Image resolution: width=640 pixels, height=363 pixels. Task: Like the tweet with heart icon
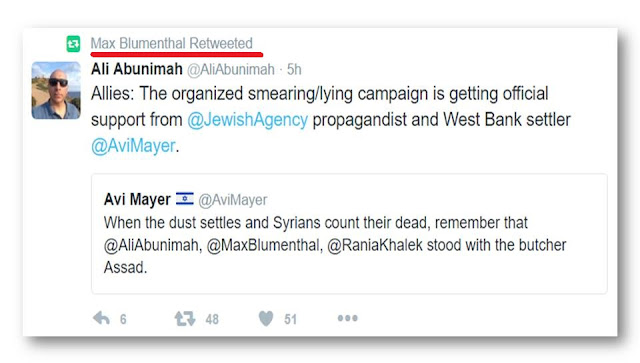pos(266,318)
